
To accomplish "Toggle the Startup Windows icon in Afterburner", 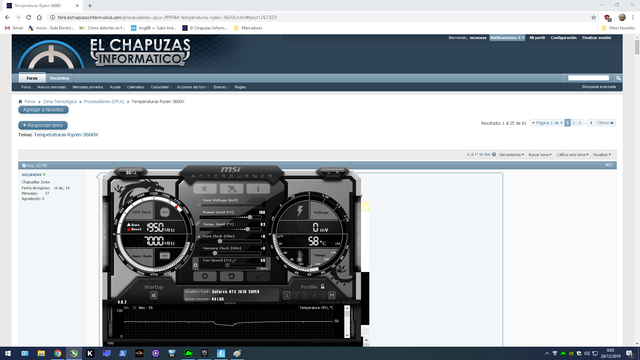I will point(153,295).
